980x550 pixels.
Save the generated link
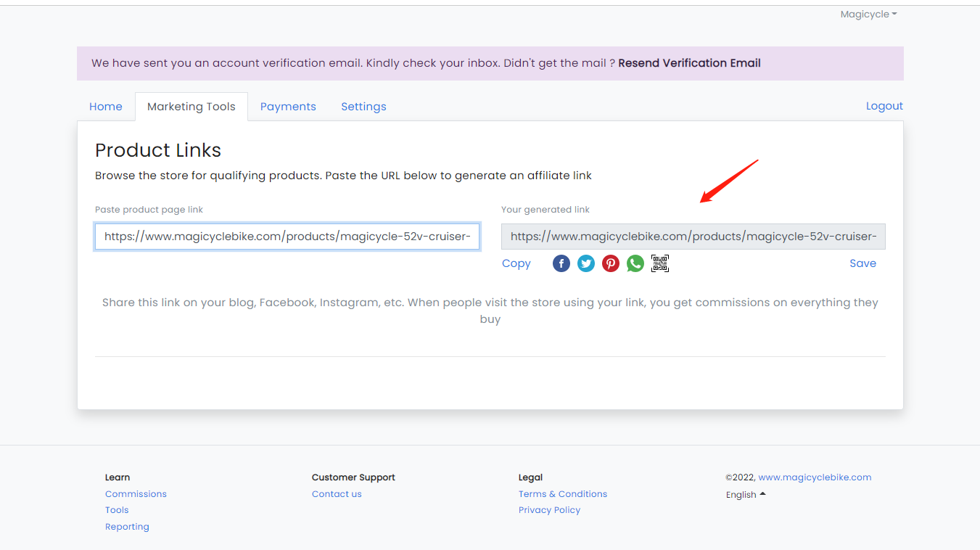pyautogui.click(x=862, y=263)
